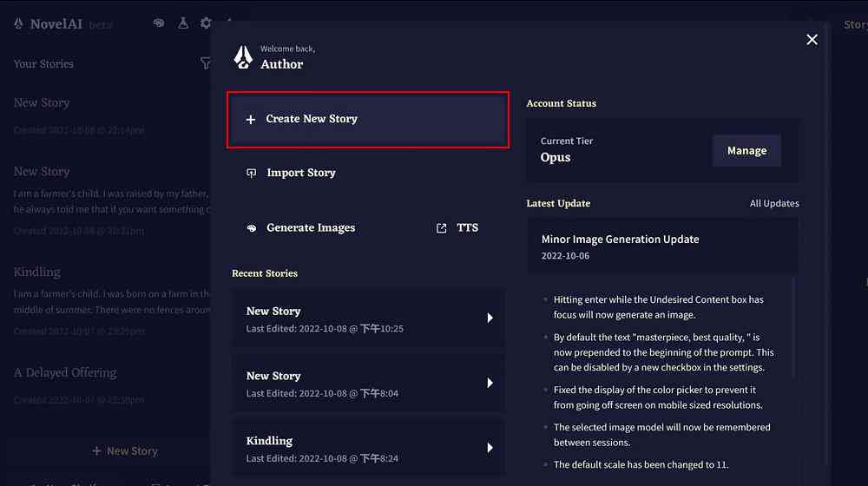Click Minor Image Generation Update entry
This screenshot has width=868, height=486.
662,246
